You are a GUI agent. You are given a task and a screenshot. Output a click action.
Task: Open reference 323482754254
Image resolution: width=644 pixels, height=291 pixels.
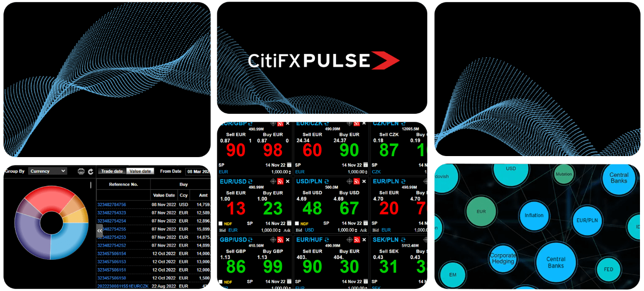[x=112, y=221]
